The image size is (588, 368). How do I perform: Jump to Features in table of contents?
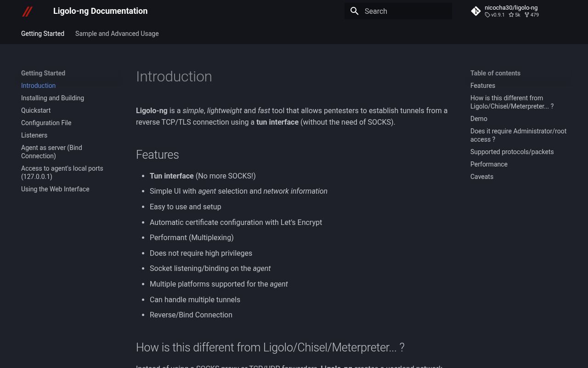coord(483,86)
